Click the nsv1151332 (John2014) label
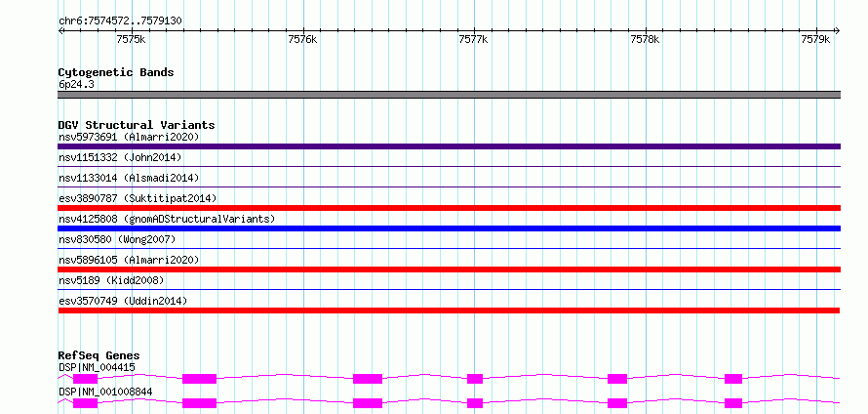This screenshot has width=868, height=414. point(120,157)
